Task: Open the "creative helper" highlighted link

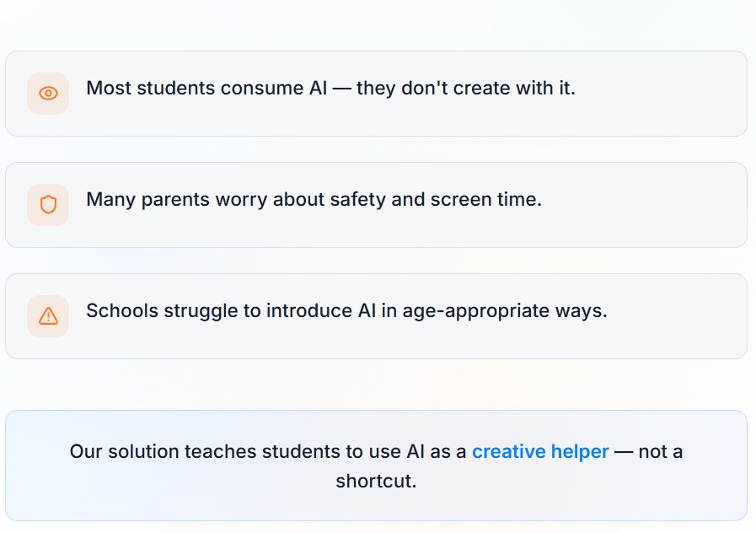Action: 540,452
